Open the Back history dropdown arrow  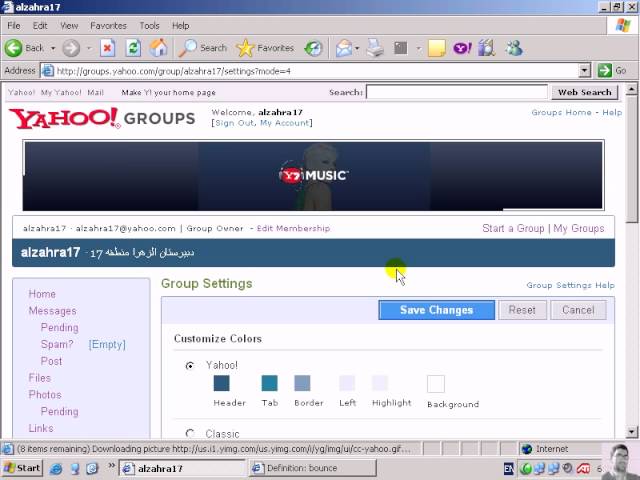(53, 48)
